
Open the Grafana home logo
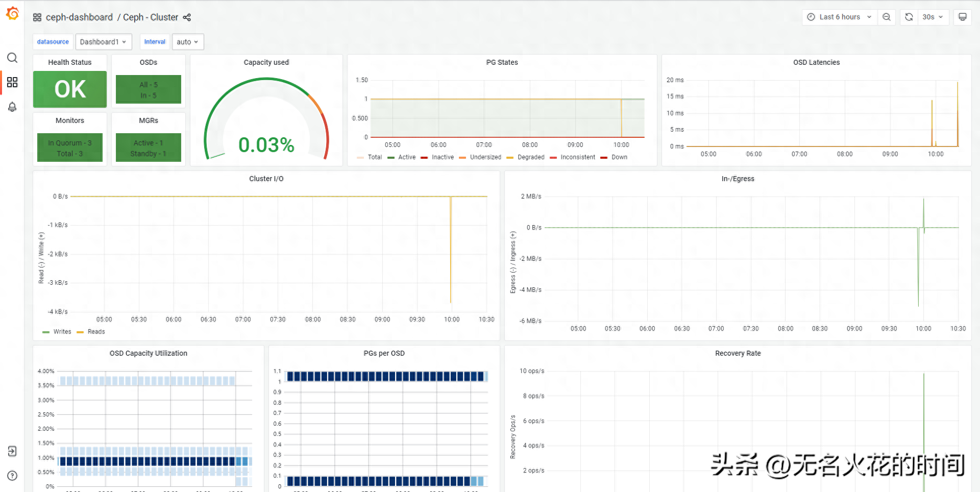[12, 14]
